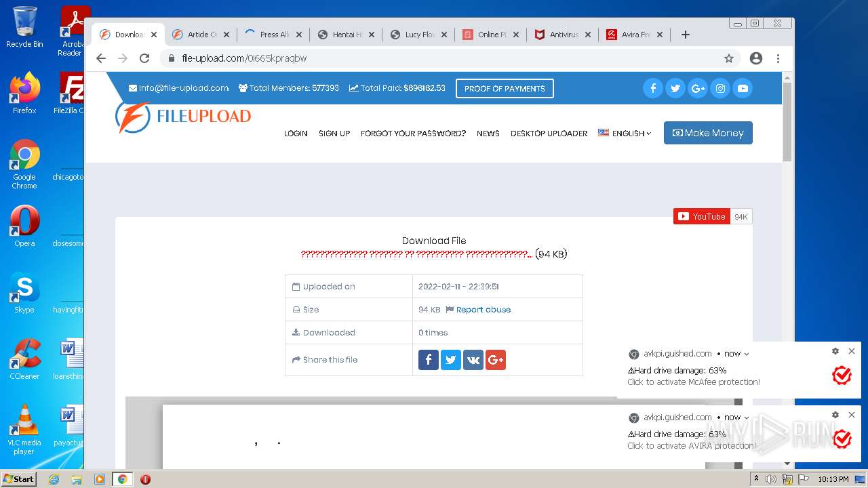868x488 pixels.
Task: Click the FileUpload logo
Action: click(183, 117)
